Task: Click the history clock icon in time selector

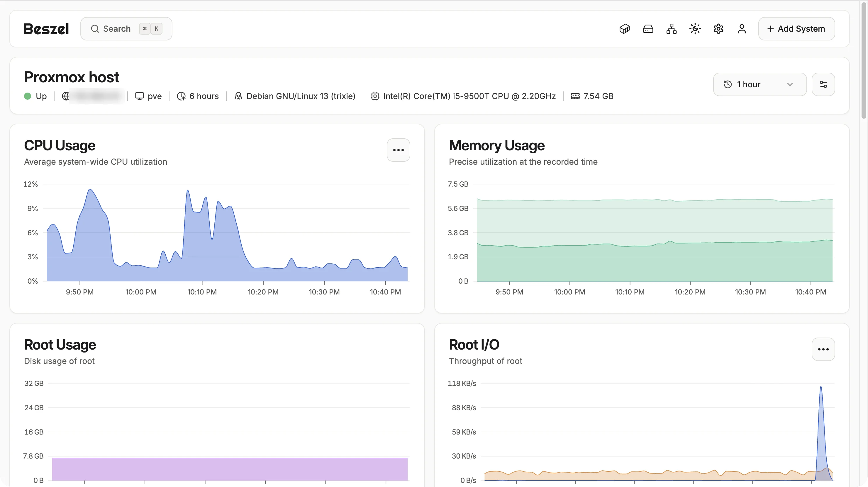Action: (728, 84)
